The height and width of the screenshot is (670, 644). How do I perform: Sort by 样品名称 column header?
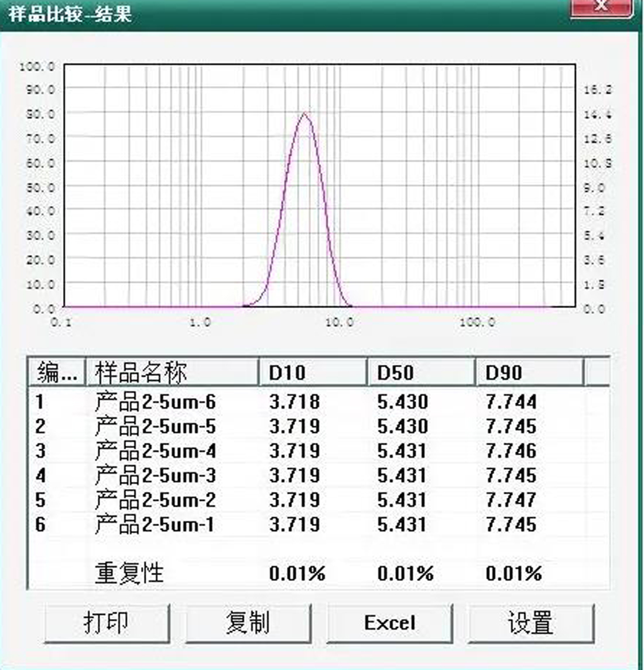click(172, 372)
